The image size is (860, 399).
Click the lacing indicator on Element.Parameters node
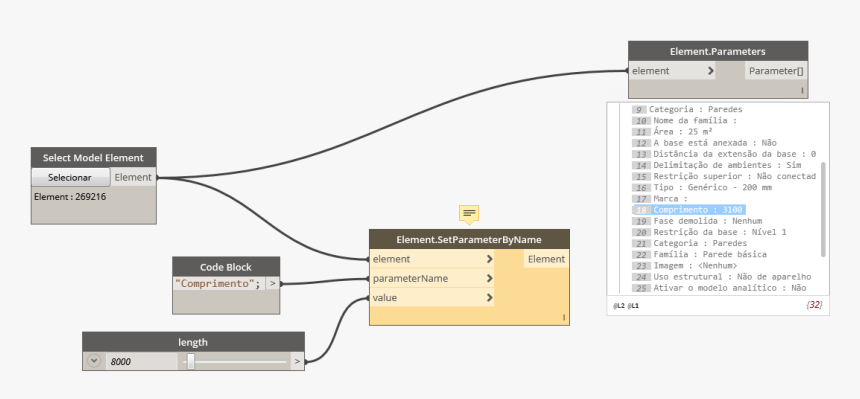point(802,91)
